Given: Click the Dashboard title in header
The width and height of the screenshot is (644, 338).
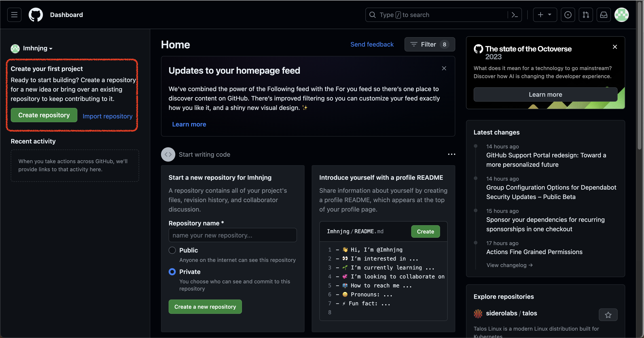Looking at the screenshot, I should 66,15.
